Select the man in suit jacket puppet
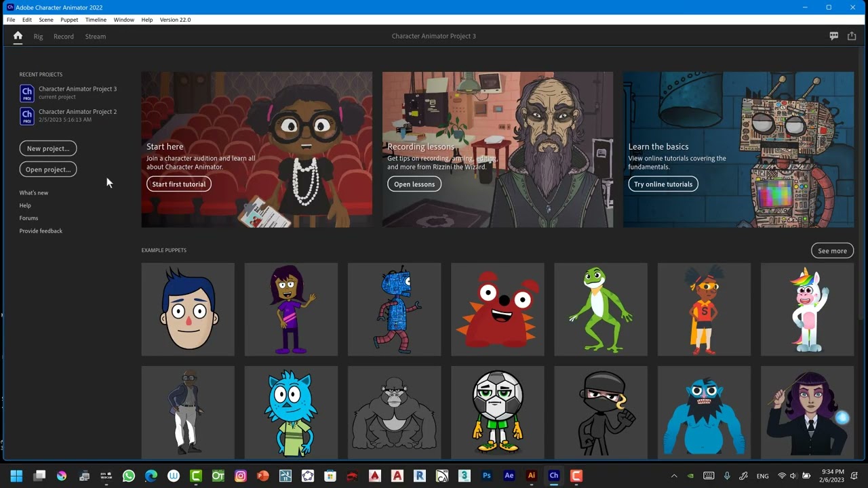 coord(188,412)
